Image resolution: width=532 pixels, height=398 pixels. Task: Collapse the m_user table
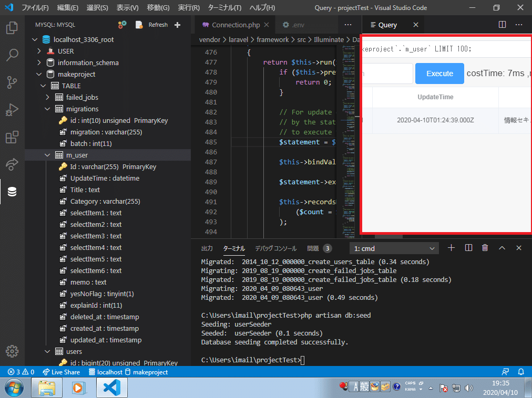pos(47,155)
